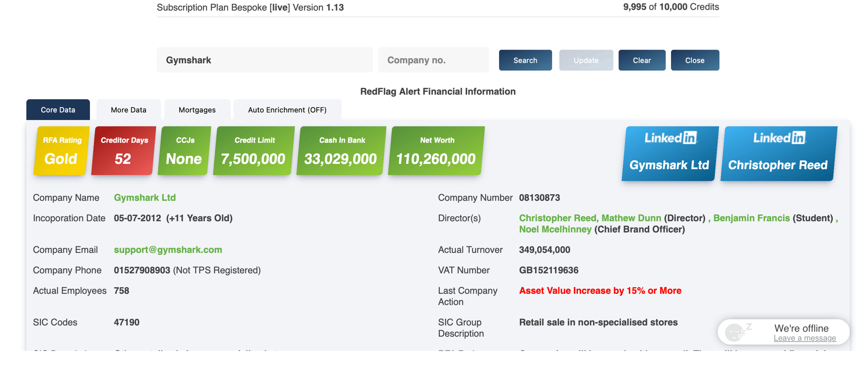This screenshot has width=868, height=365.
Task: Click RedFlag Alert Financial Information heading
Action: tap(438, 92)
